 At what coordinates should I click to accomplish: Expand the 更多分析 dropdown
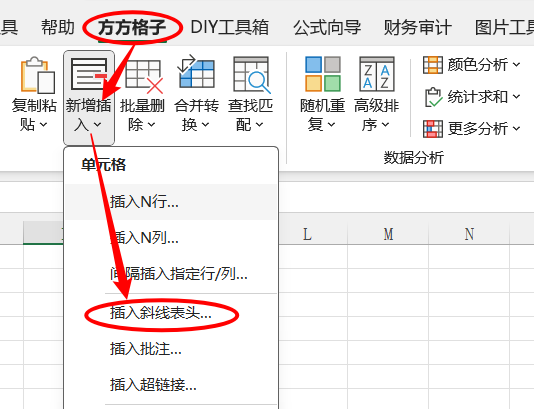[x=516, y=129]
